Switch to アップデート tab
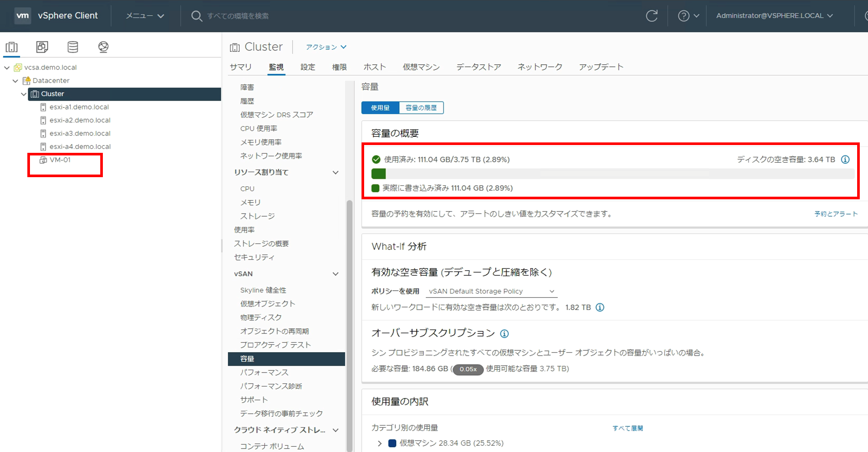This screenshot has height=452, width=868. click(x=601, y=67)
